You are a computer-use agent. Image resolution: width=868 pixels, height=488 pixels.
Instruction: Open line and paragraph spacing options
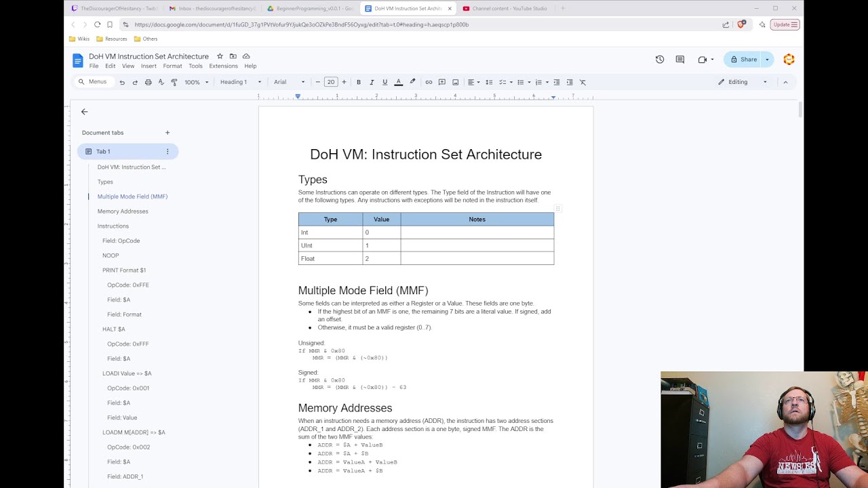(x=489, y=82)
